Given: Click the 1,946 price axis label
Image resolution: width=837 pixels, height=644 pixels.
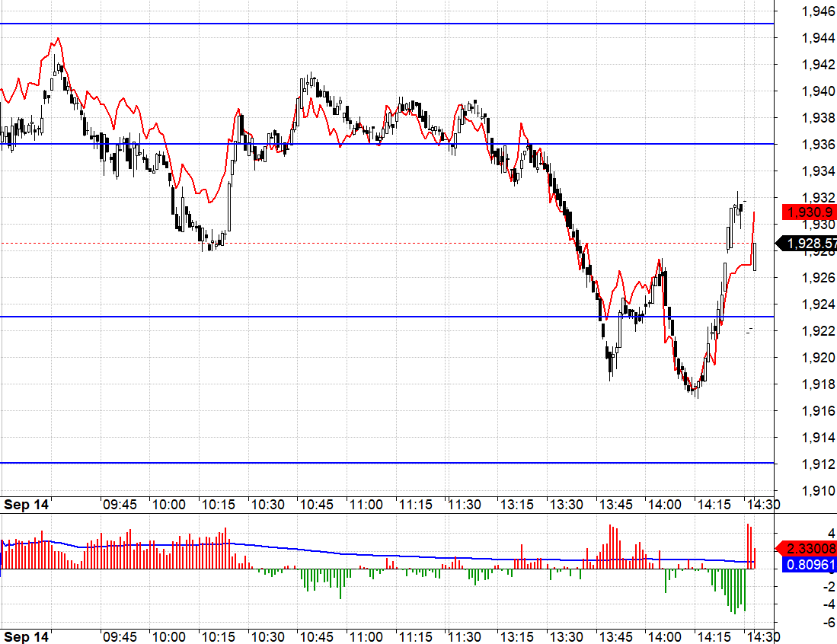Looking at the screenshot, I should [x=818, y=11].
